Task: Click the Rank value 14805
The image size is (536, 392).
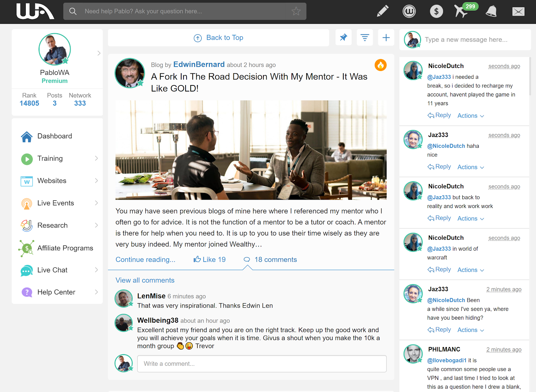Action: (29, 103)
